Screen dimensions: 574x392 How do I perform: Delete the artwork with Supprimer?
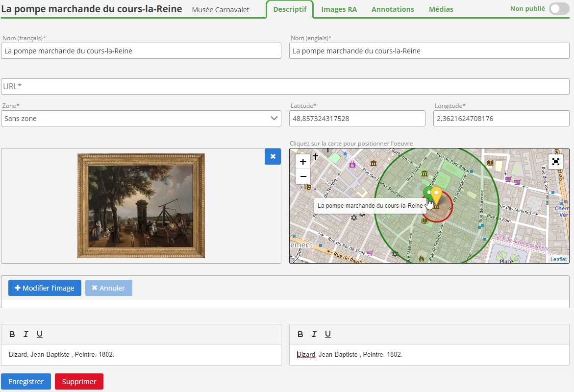coord(79,381)
